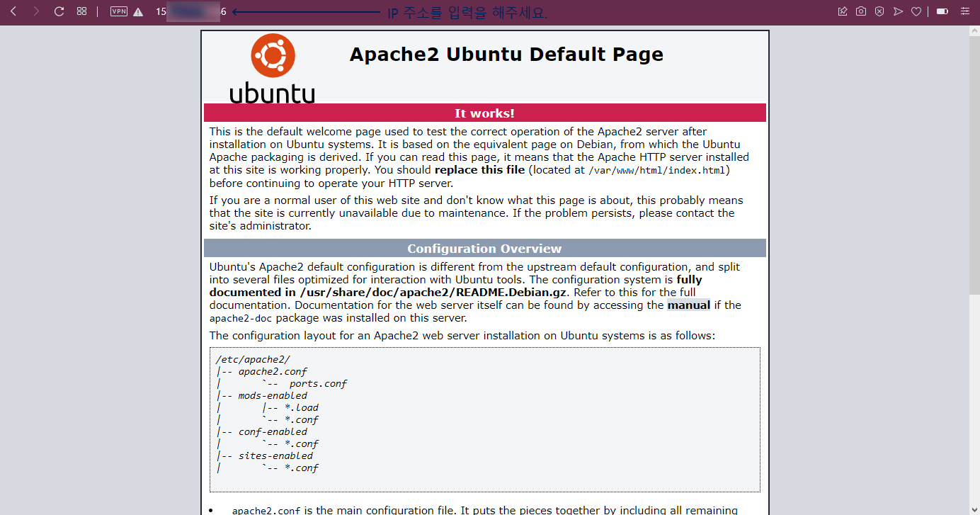Click the 'Configuration Overview' heading

(484, 249)
